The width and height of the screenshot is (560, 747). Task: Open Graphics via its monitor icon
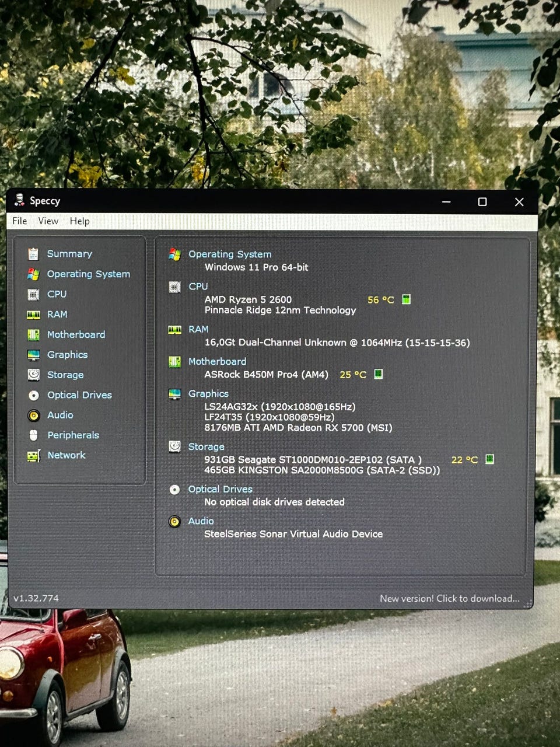[x=33, y=355]
